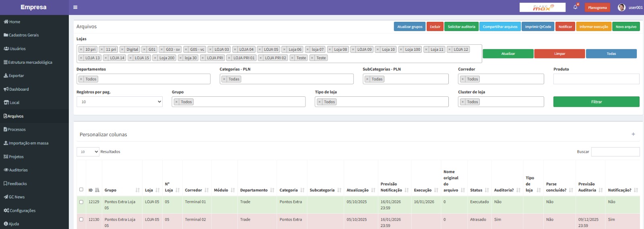Open the Tipo de loja filter selector

pyautogui.click(x=382, y=102)
